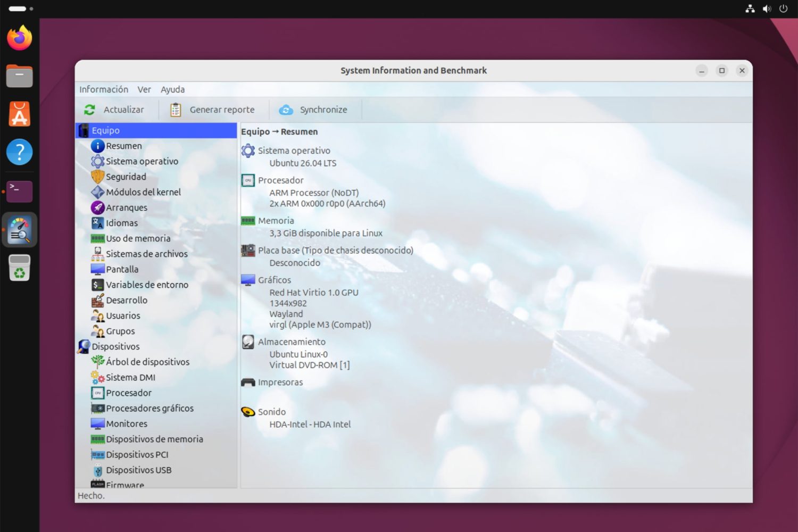
Task: Select the Grupos people icon
Action: click(97, 331)
